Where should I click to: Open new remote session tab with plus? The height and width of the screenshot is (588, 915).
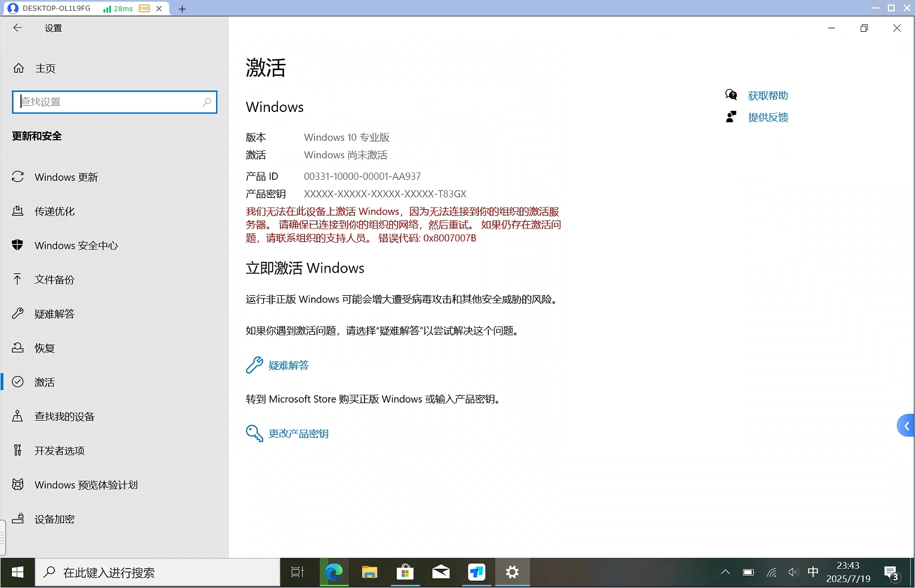point(182,9)
